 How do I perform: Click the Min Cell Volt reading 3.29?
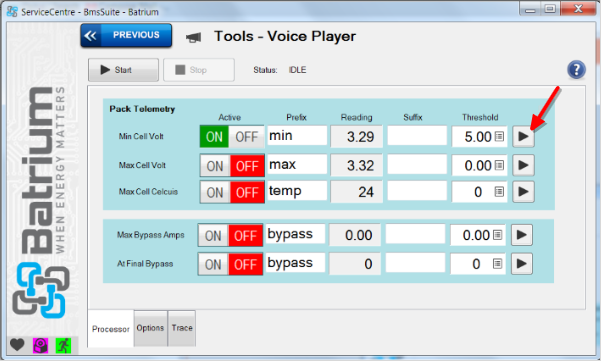[356, 136]
